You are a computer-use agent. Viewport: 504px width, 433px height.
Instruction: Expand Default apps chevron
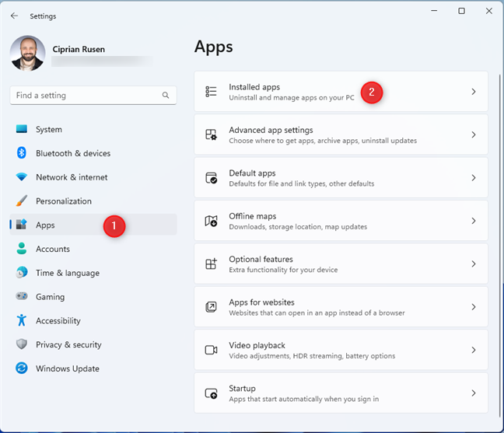tap(474, 178)
